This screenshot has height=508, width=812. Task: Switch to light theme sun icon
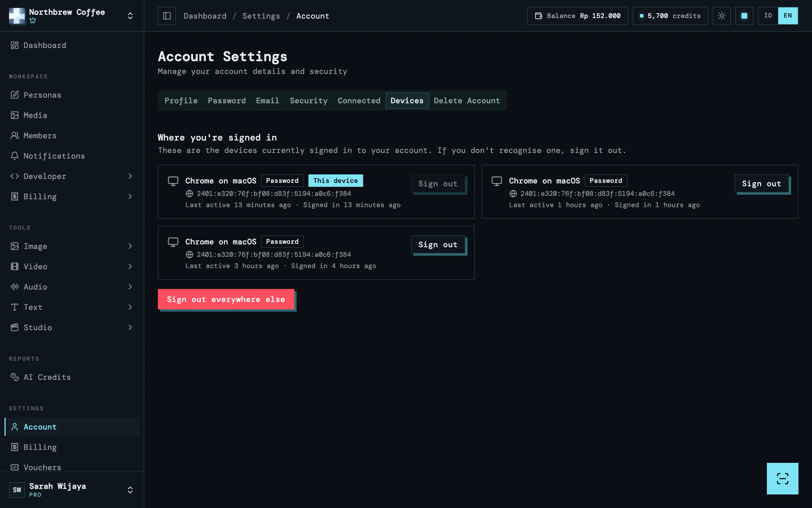point(721,16)
